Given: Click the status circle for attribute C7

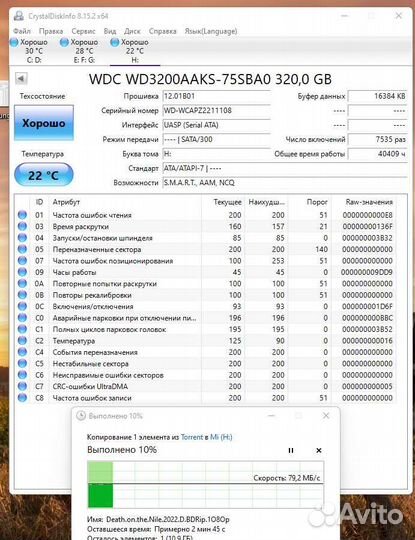Looking at the screenshot, I should (x=22, y=386).
